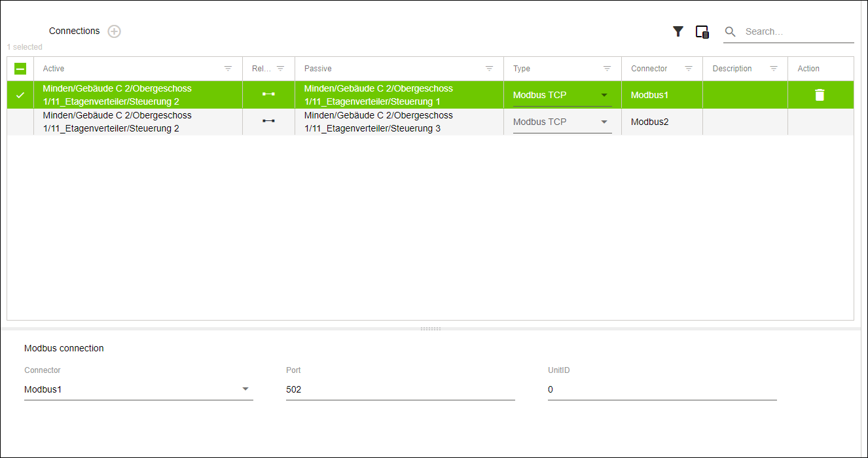
Task: Click the Connections heading
Action: (75, 31)
